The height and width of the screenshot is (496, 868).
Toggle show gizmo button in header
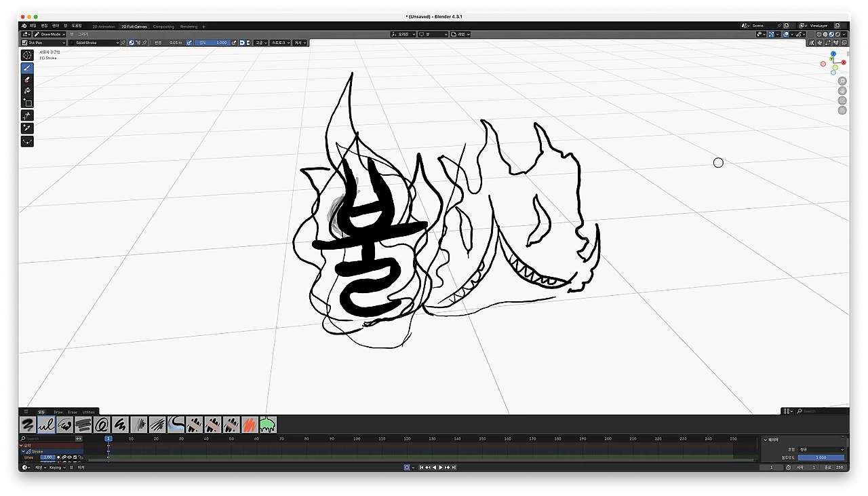(771, 35)
